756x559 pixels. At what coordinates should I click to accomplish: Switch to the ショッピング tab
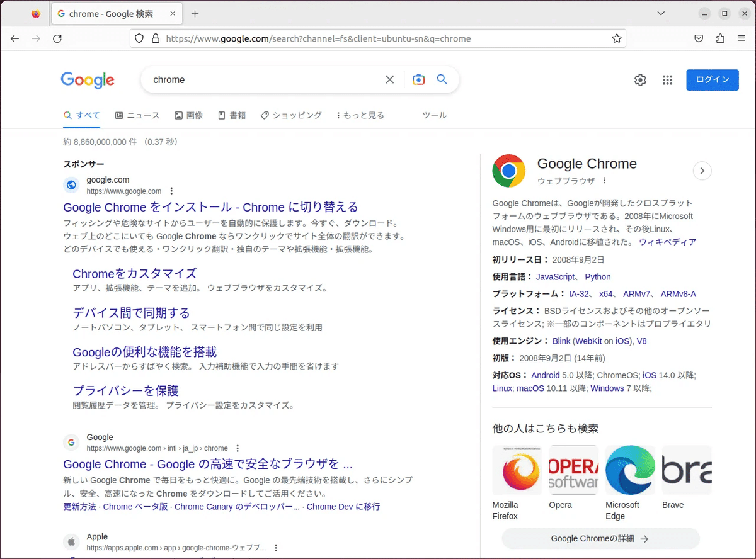290,115
